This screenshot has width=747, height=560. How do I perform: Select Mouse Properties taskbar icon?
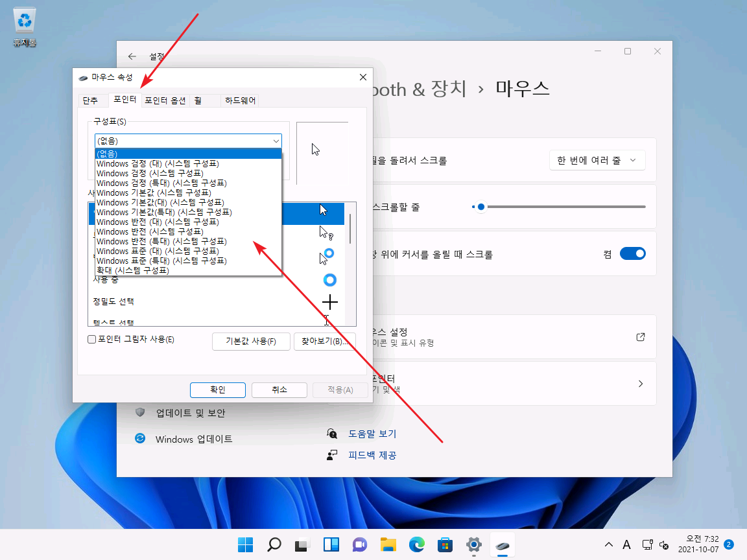coord(502,544)
